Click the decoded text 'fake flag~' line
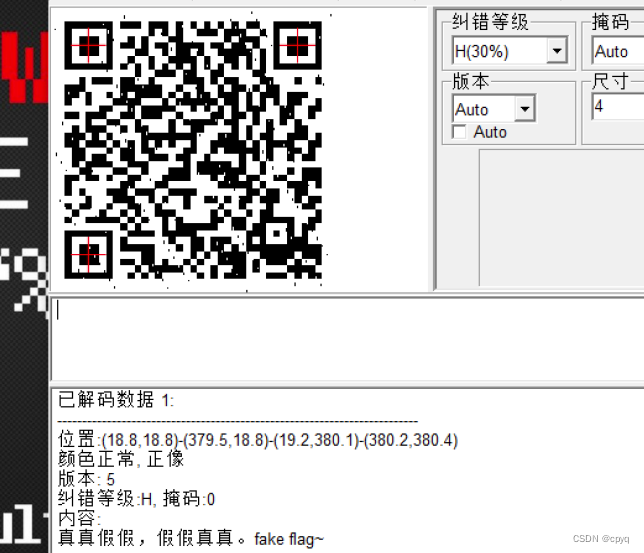 pyautogui.click(x=191, y=538)
